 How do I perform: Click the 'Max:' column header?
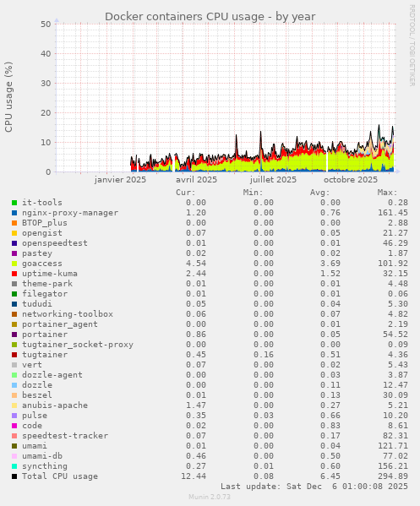[387, 193]
